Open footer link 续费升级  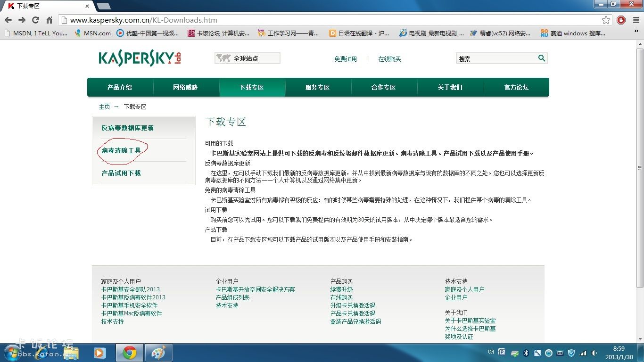341,289
